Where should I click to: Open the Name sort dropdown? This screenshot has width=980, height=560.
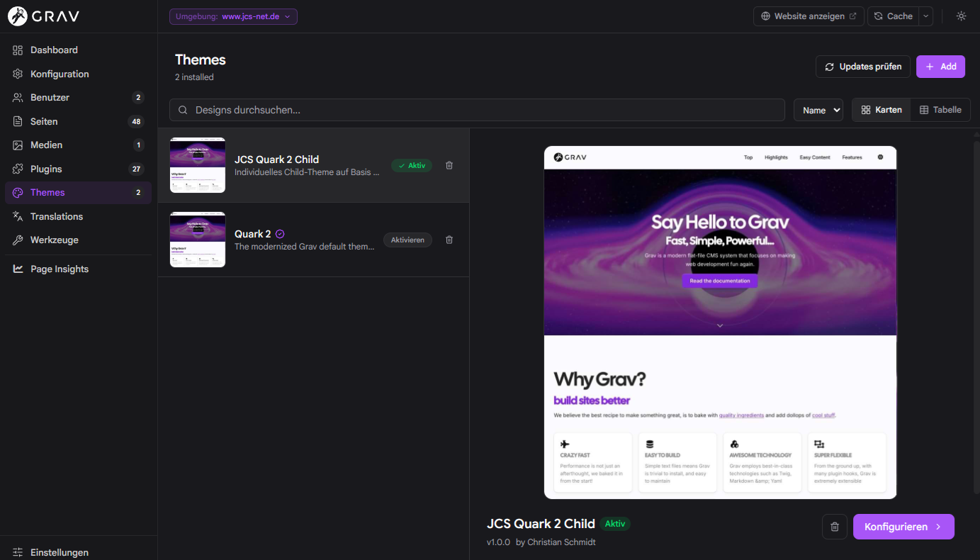(x=818, y=110)
